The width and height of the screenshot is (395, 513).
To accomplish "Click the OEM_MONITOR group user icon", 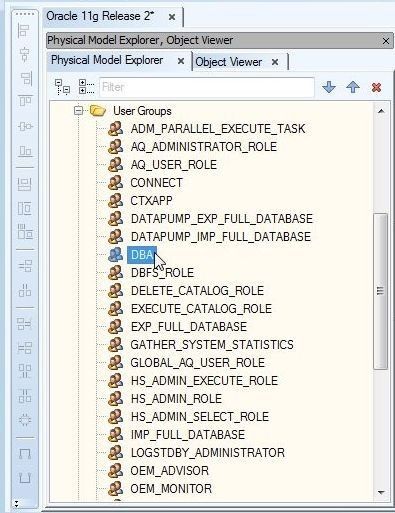I will 116,488.
